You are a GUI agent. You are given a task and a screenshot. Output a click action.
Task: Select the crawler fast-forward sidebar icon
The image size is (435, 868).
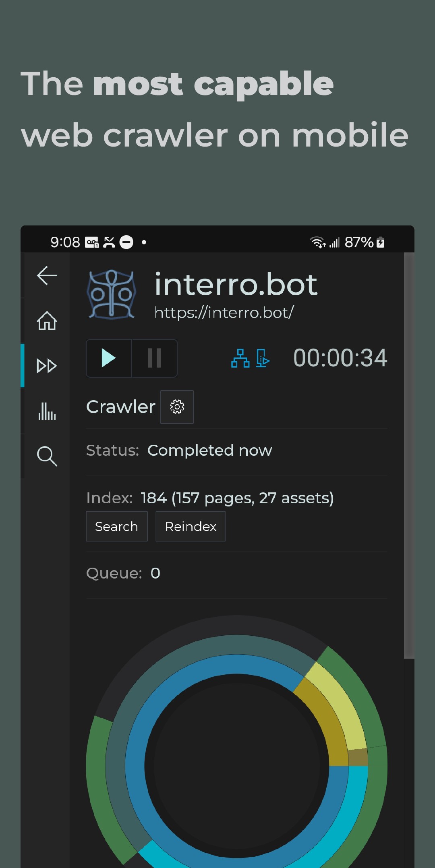point(47,366)
